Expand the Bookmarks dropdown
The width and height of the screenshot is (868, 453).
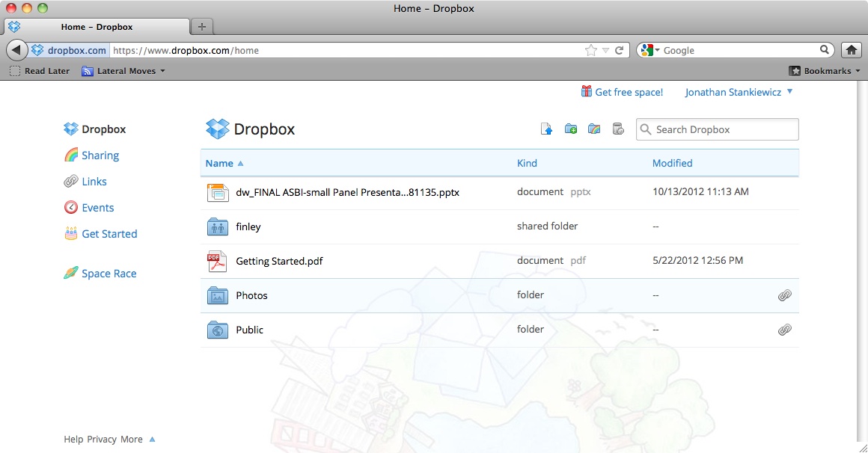(x=823, y=70)
